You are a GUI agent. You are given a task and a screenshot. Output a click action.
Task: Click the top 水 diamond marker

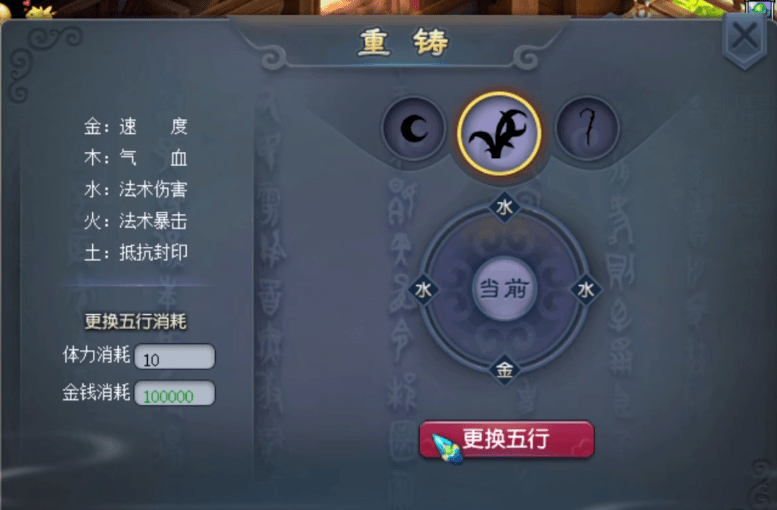[504, 207]
